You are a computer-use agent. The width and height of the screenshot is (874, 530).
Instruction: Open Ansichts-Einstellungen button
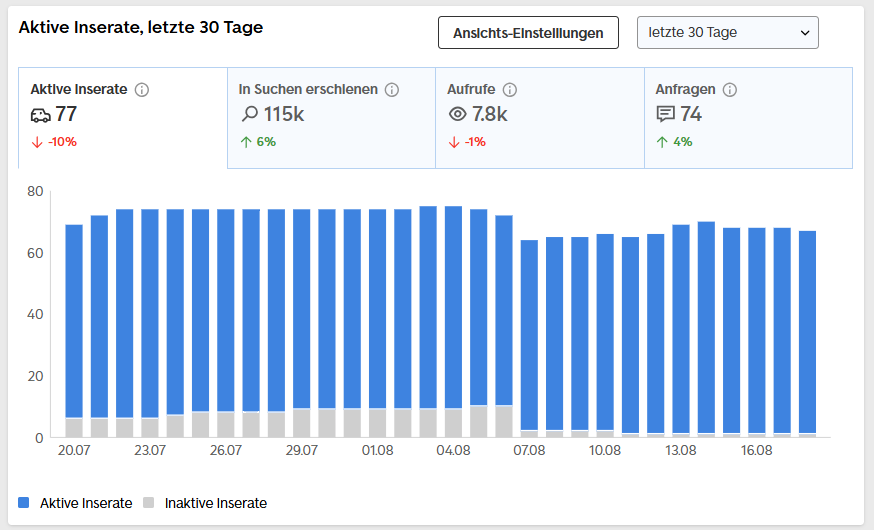(x=528, y=32)
